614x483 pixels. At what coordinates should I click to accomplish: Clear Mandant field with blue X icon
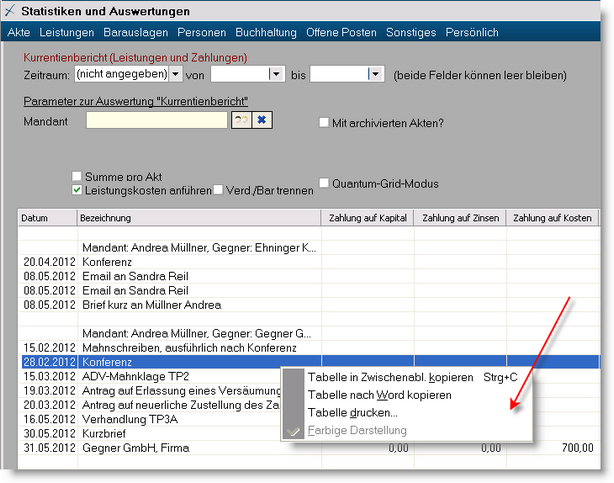point(262,120)
